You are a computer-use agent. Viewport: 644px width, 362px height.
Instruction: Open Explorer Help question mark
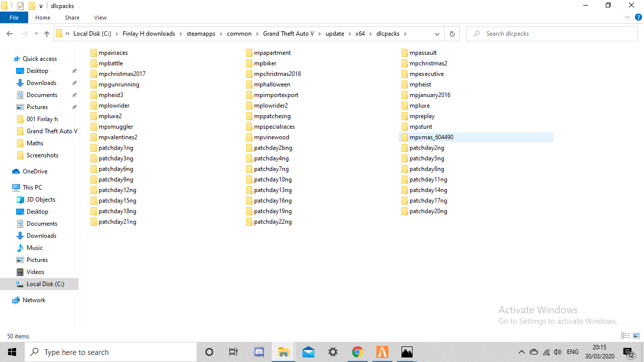(x=637, y=18)
